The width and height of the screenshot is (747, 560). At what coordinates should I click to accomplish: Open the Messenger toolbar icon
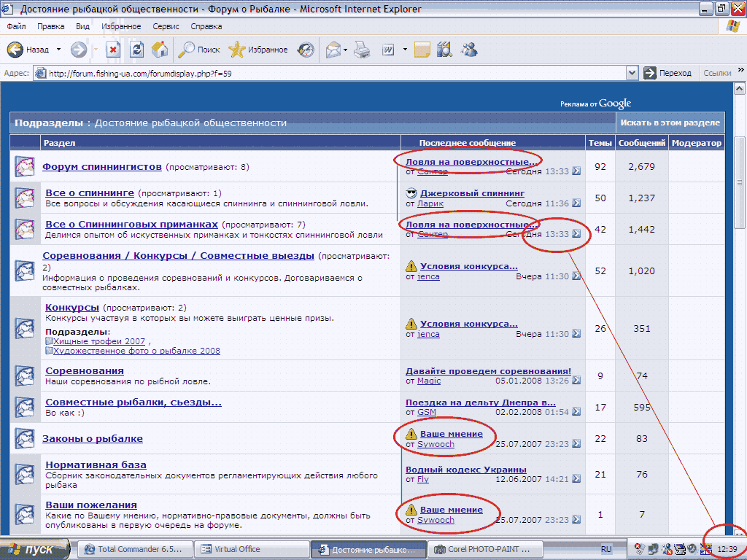(469, 50)
